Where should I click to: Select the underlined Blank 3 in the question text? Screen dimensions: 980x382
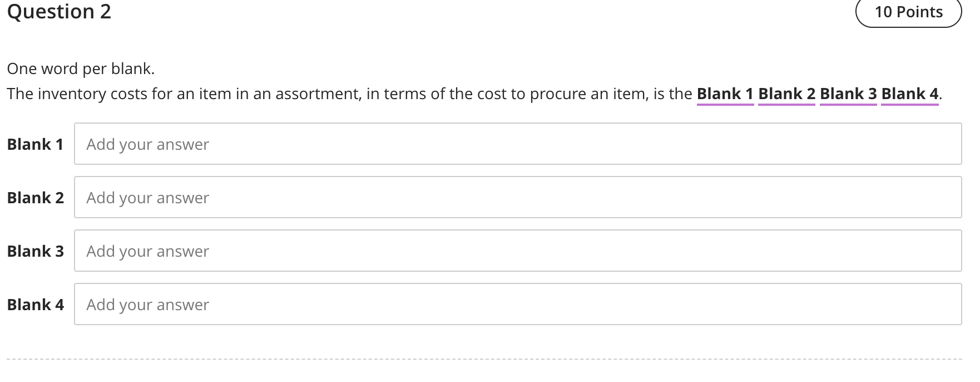point(848,94)
